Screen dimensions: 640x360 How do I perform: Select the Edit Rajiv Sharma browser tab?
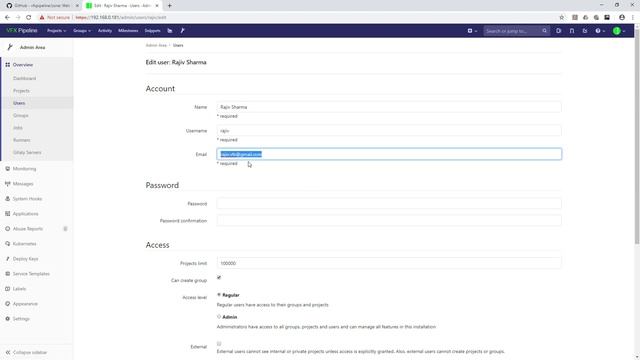(122, 6)
